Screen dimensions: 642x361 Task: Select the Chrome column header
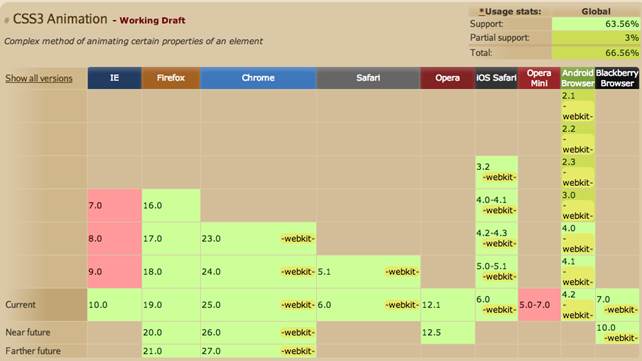coord(258,78)
